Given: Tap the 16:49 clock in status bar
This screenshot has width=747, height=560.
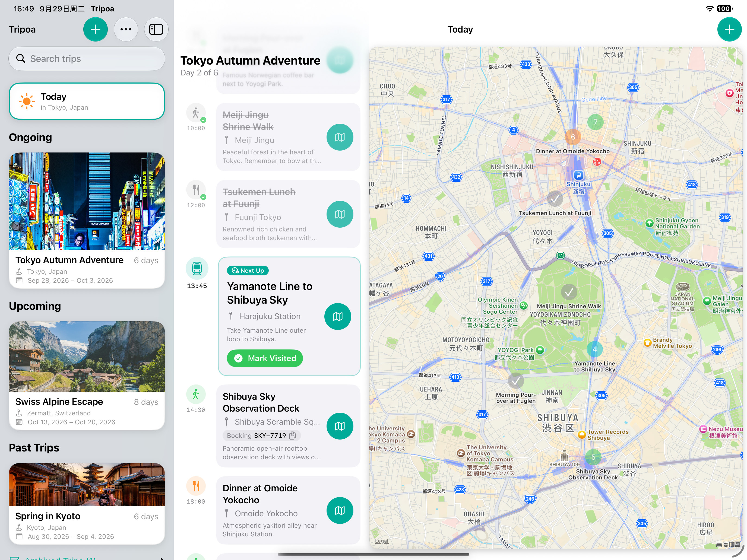Looking at the screenshot, I should click(x=24, y=8).
